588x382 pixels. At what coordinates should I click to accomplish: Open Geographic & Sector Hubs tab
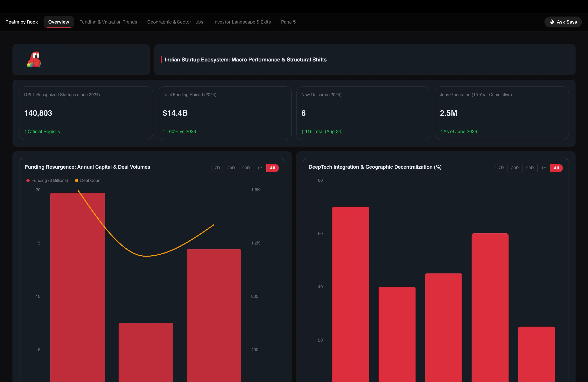pyautogui.click(x=175, y=22)
